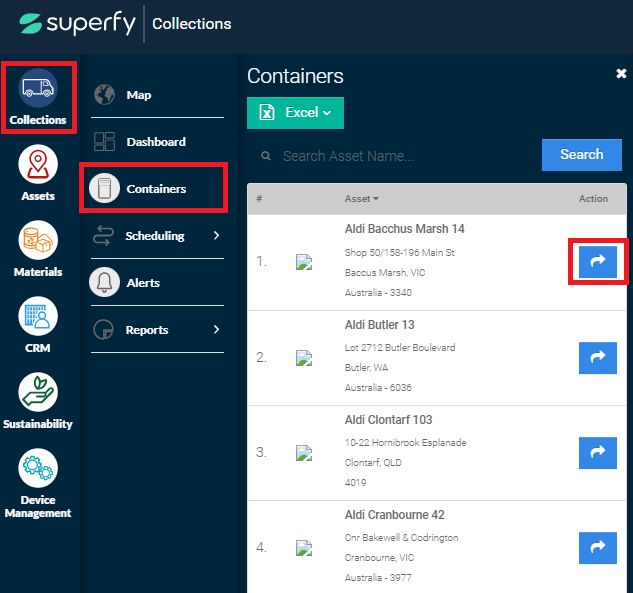
Task: Open the Materials module icon
Action: click(x=38, y=240)
